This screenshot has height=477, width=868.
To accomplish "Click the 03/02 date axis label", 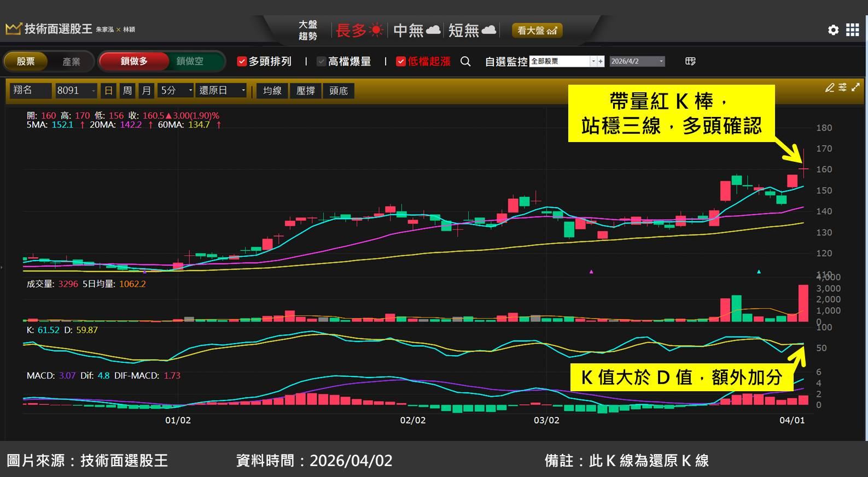I will point(546,420).
